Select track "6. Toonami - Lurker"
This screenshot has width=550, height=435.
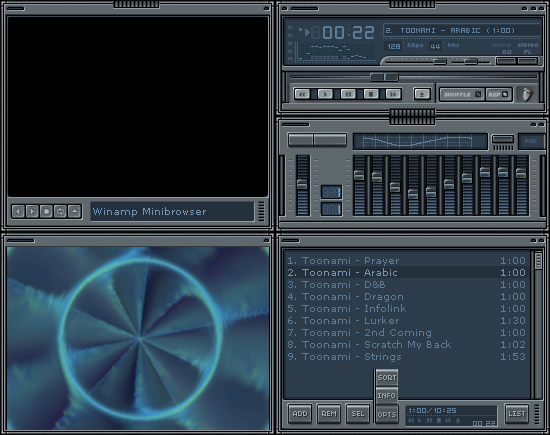(407, 321)
